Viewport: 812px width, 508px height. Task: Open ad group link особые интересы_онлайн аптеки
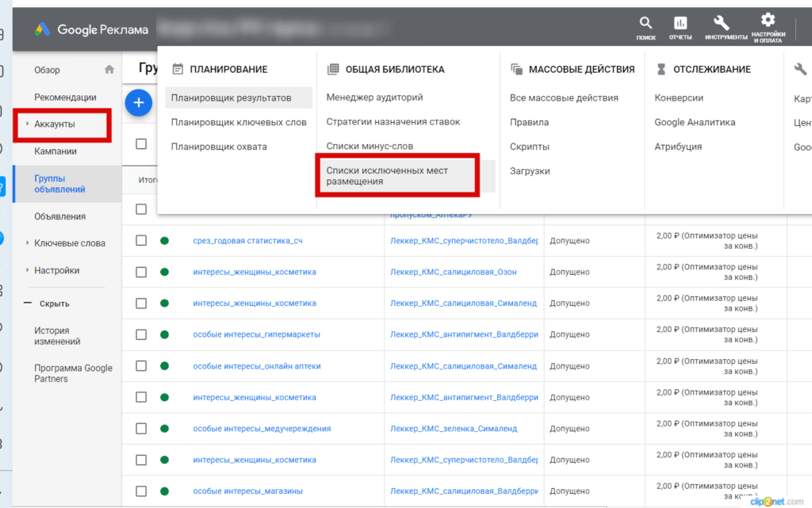tap(257, 366)
